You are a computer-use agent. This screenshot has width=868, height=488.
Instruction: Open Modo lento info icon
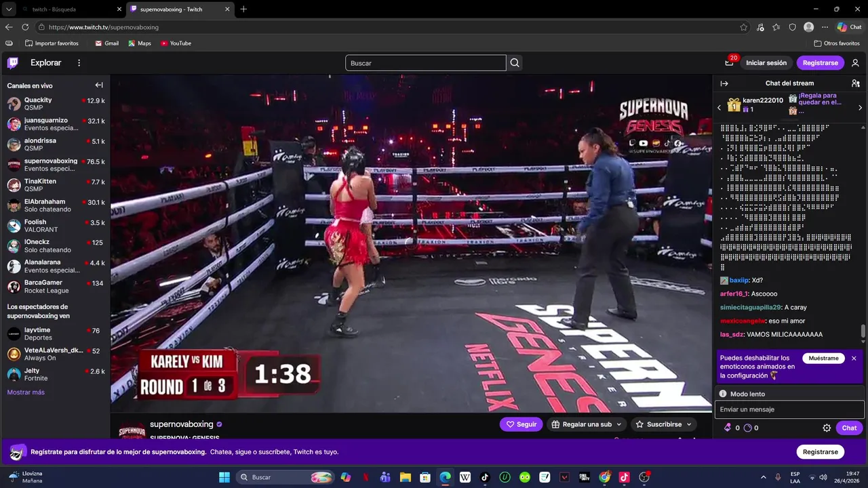(723, 394)
